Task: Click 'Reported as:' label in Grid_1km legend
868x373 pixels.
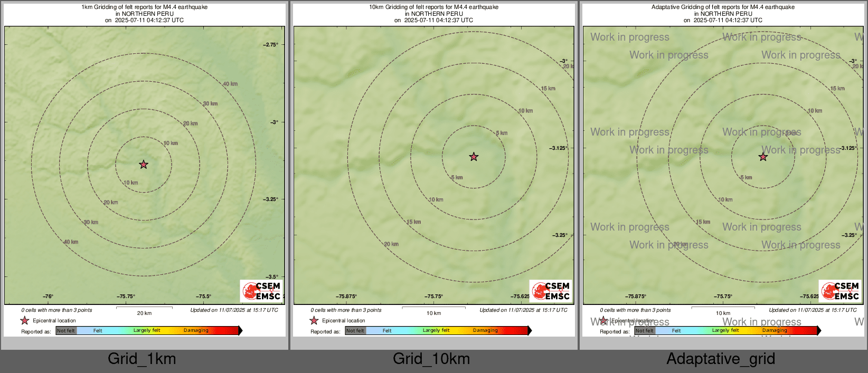Action: (36, 332)
